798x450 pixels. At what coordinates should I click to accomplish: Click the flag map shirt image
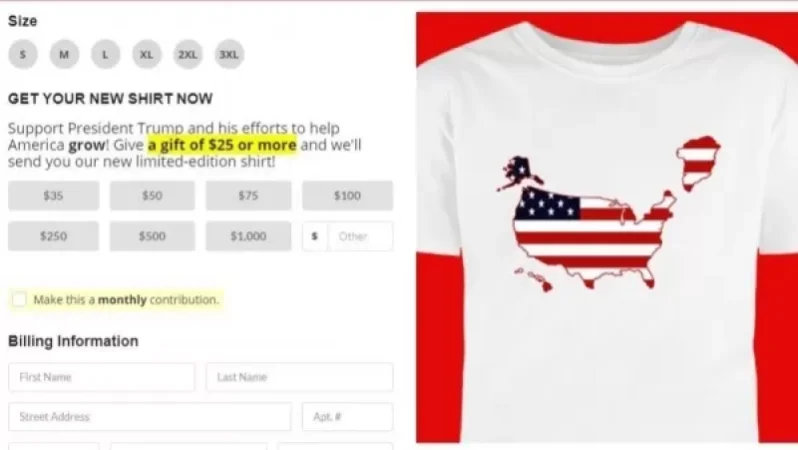[607, 228]
